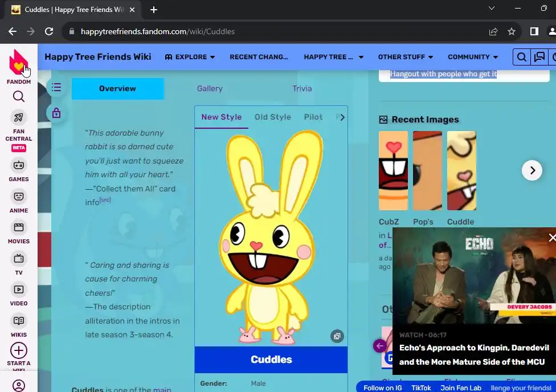The height and width of the screenshot is (392, 556).
Task: Switch to the Trivia tab
Action: click(302, 89)
